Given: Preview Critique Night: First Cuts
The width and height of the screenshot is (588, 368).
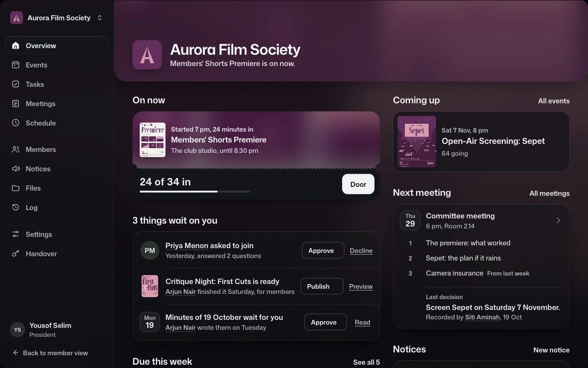Looking at the screenshot, I should click(x=361, y=286).
